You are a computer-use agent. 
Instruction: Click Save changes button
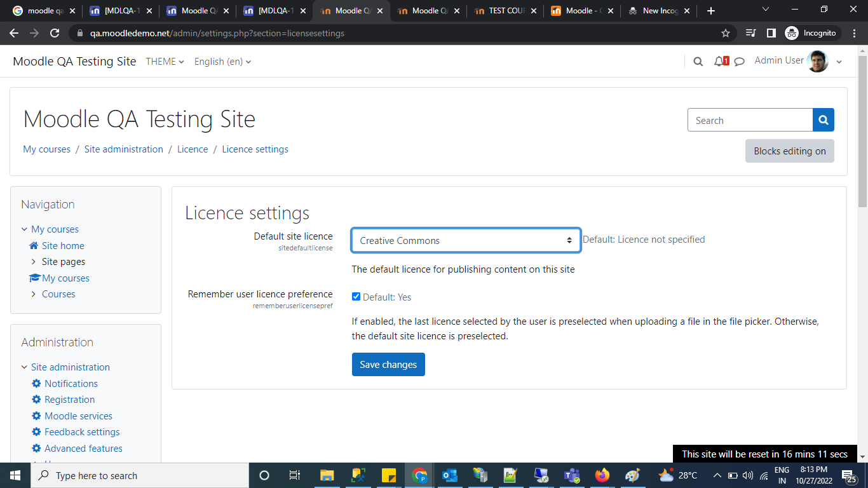coord(388,365)
